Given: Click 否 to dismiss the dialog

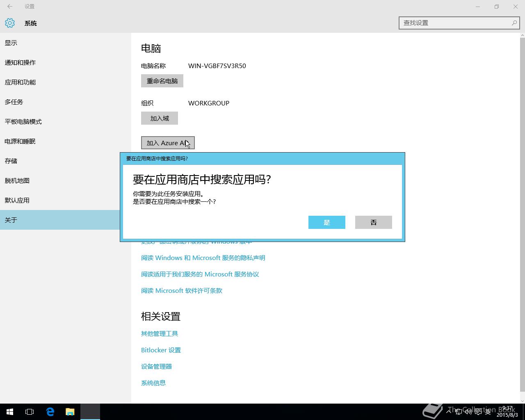Looking at the screenshot, I should (374, 222).
